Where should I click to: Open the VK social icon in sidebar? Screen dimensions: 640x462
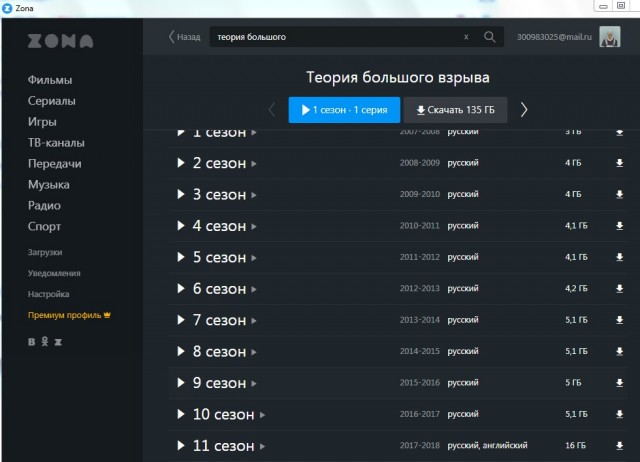coord(31,342)
